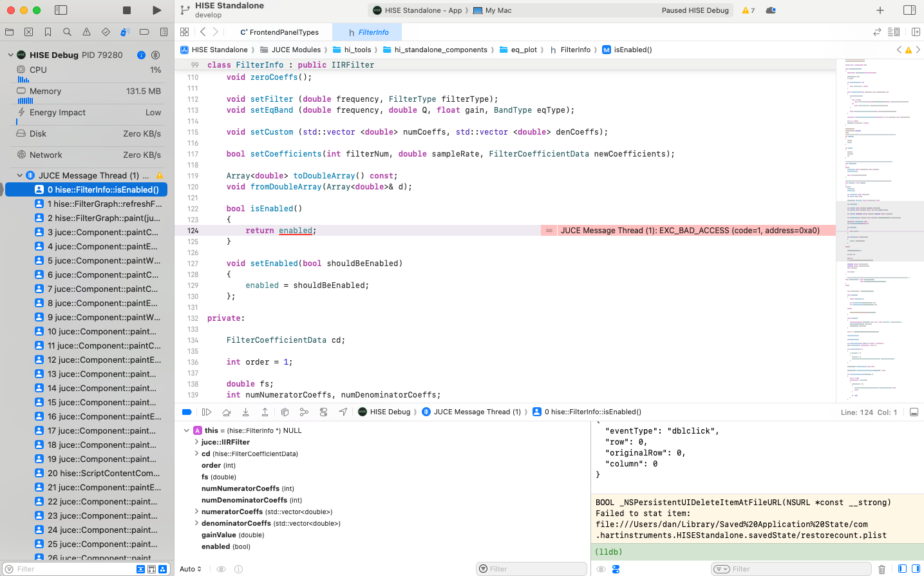The height and width of the screenshot is (576, 924).
Task: Hide the debug area toggle button
Action: point(914,412)
